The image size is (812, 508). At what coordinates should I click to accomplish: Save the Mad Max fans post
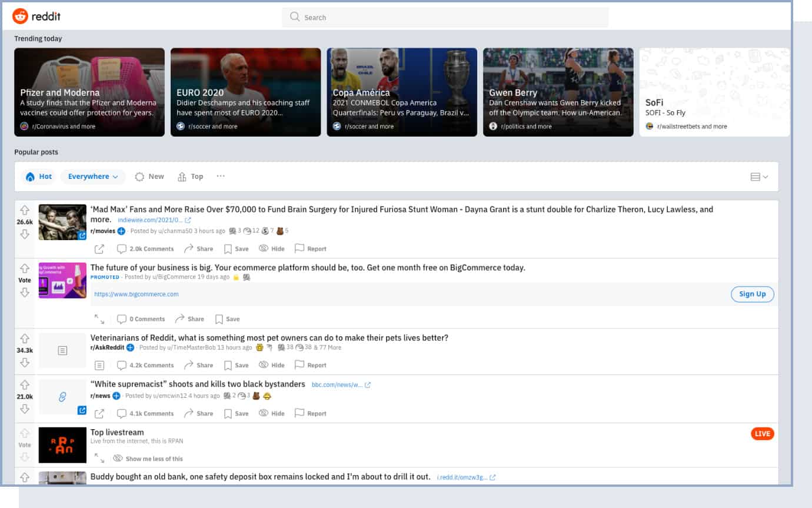(x=236, y=248)
